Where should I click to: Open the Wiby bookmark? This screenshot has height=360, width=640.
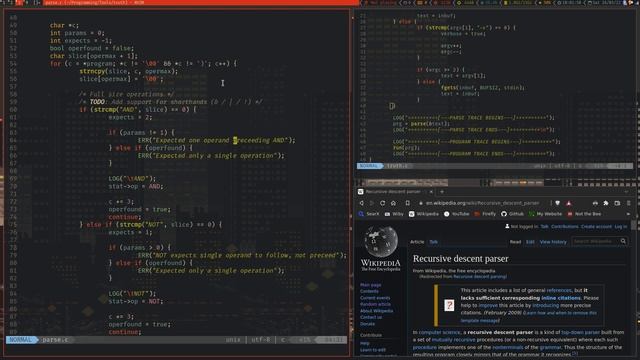coord(394,214)
